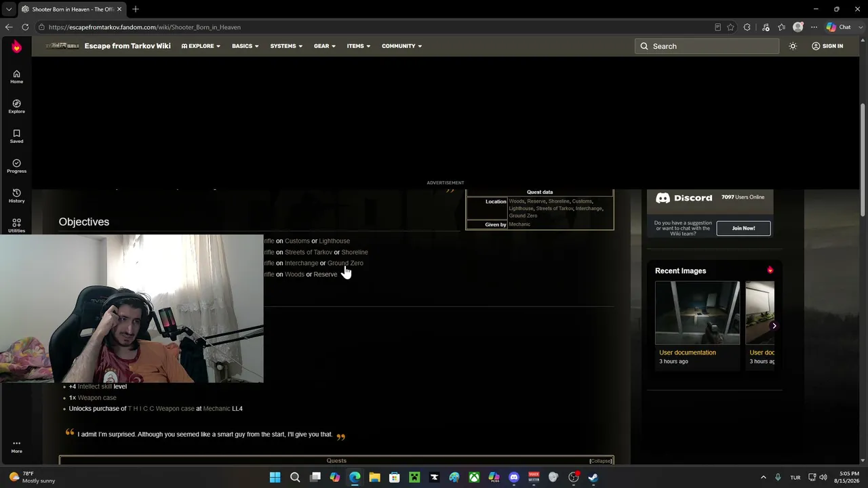Open Steam from the taskbar

[x=593, y=477]
